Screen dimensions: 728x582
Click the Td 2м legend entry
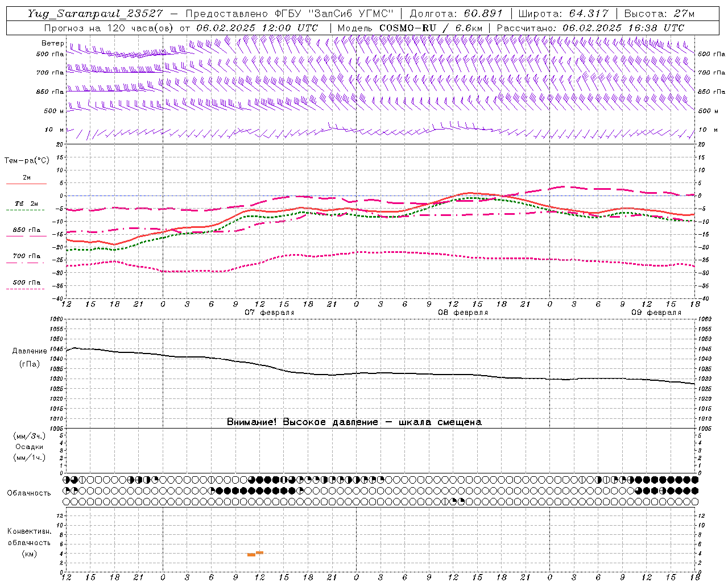click(27, 203)
